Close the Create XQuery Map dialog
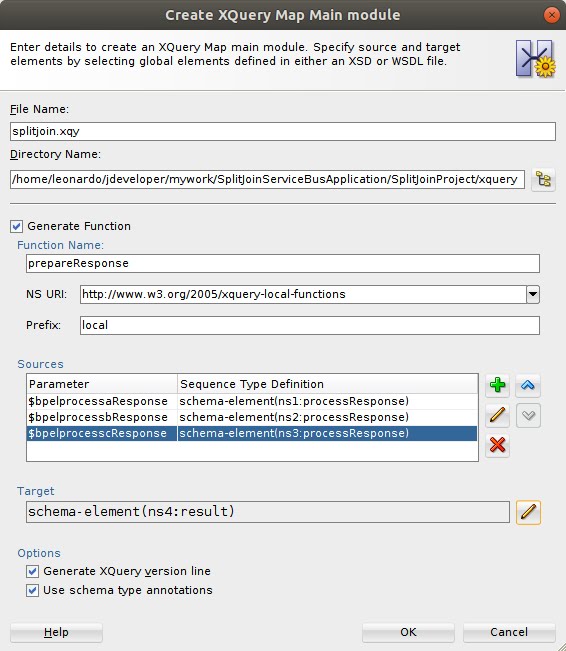This screenshot has height=651, width=566. (x=551, y=15)
